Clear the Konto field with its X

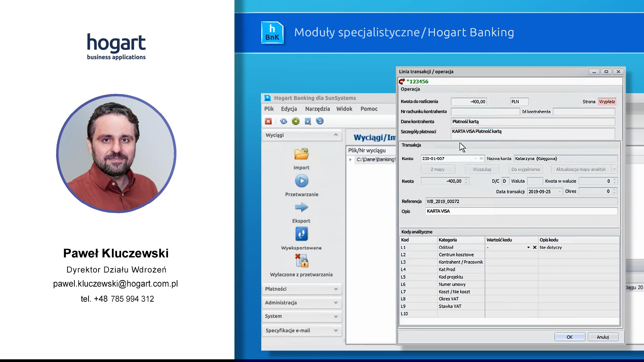pos(481,159)
